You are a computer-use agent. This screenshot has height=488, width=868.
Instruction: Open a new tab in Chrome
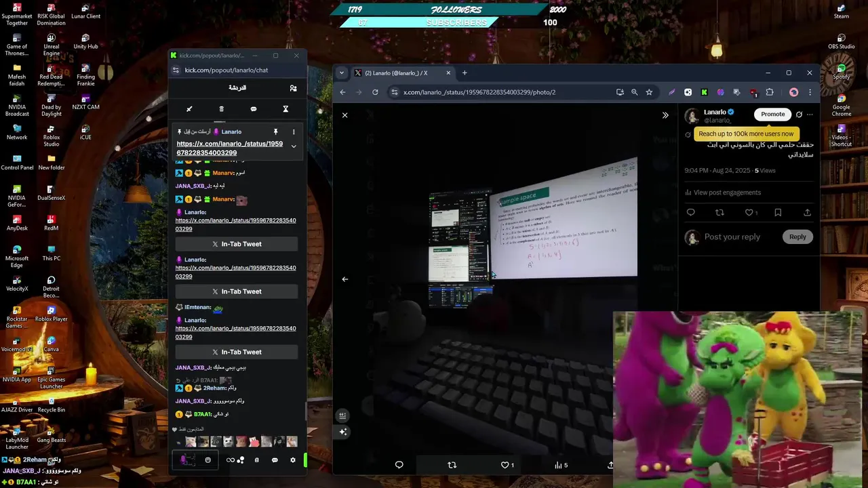click(x=465, y=73)
